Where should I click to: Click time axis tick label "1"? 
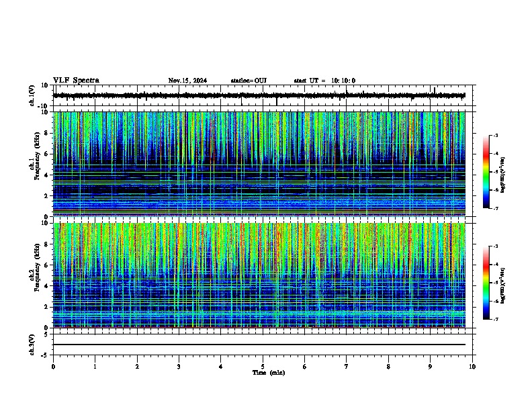tap(95, 366)
